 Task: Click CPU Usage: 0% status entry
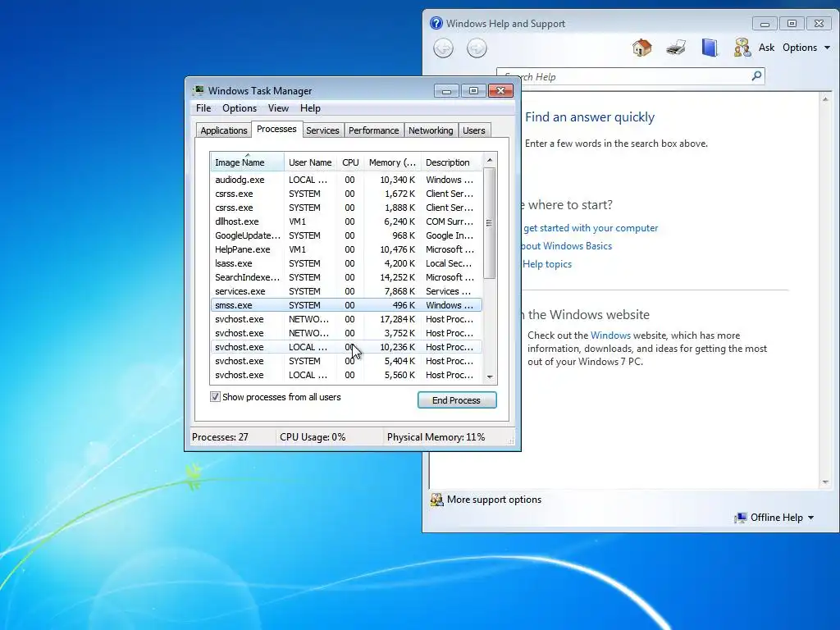pyautogui.click(x=313, y=437)
